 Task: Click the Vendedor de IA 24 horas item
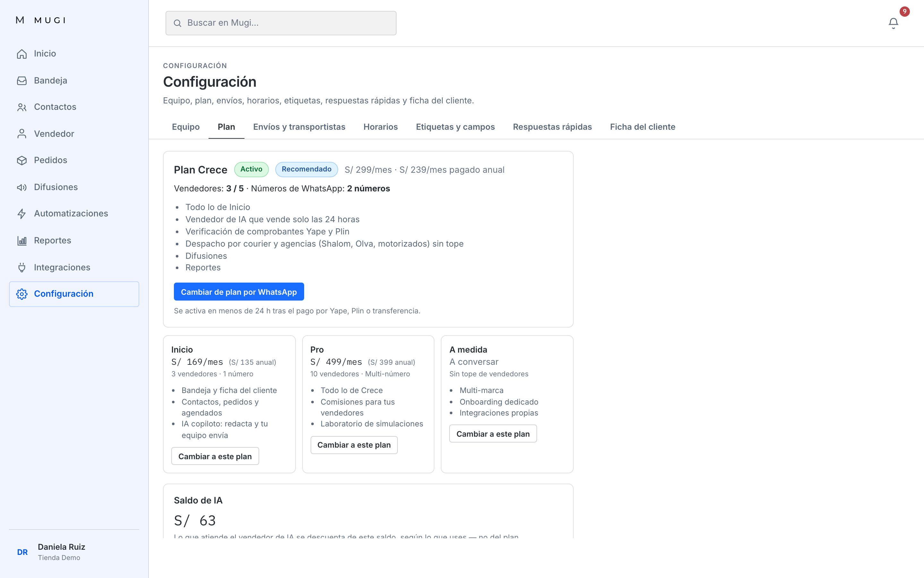tap(273, 219)
